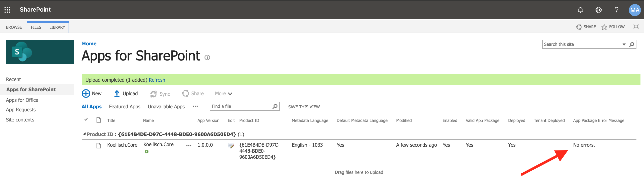Open the help question mark
The image size is (644, 189).
tap(616, 10)
